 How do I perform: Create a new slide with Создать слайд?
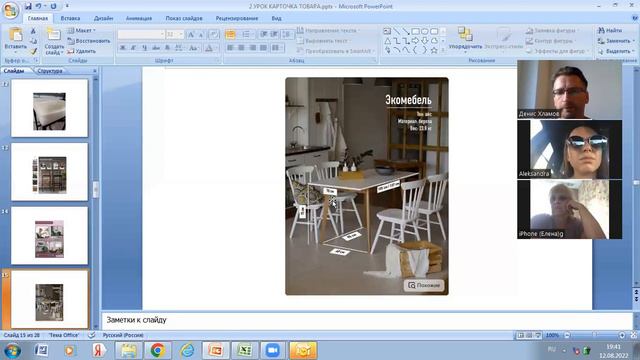(54, 41)
